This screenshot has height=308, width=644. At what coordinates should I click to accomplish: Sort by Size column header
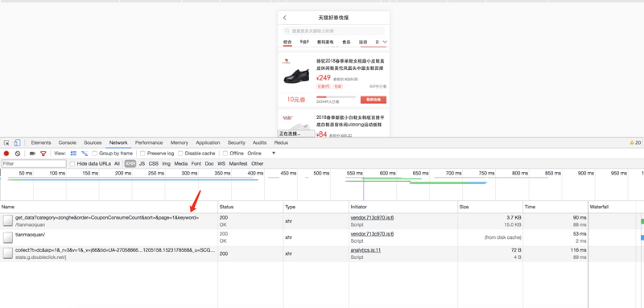tap(490, 207)
